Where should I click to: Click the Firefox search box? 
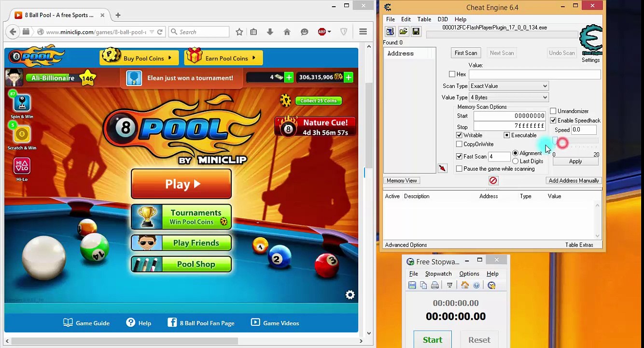click(x=199, y=32)
